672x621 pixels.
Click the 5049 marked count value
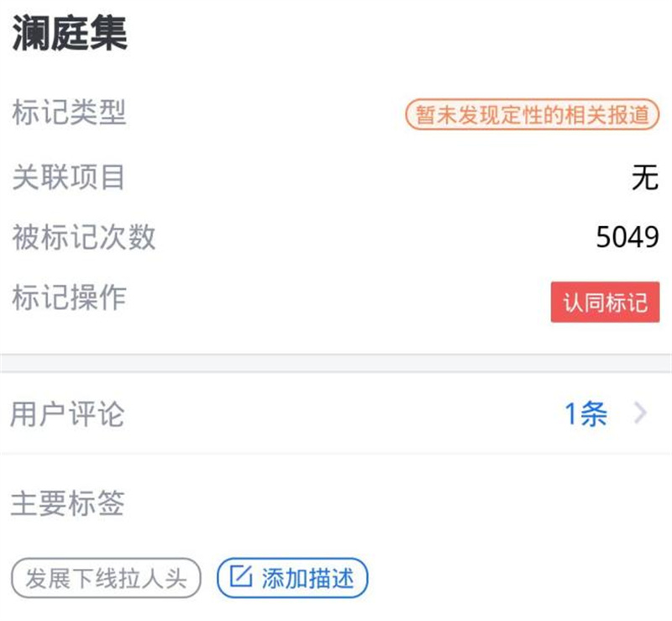(x=627, y=238)
